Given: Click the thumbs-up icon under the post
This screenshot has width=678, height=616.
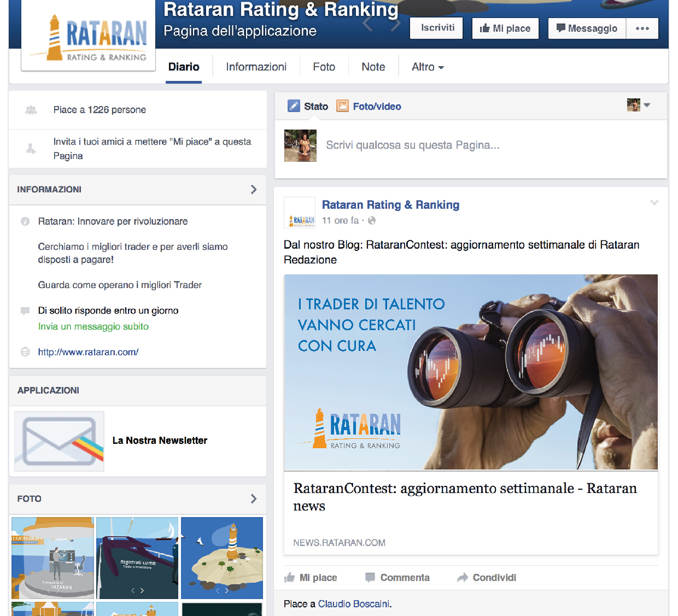Looking at the screenshot, I should click(290, 578).
